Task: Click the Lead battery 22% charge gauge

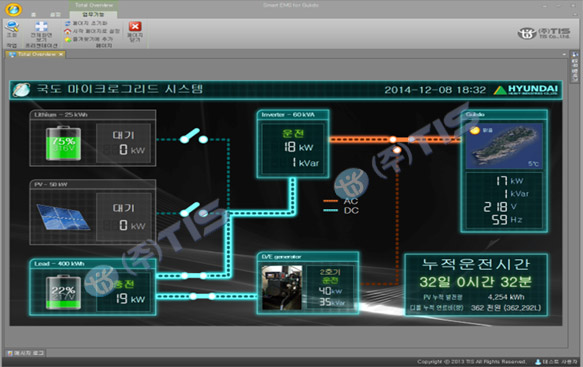Action: coord(63,292)
